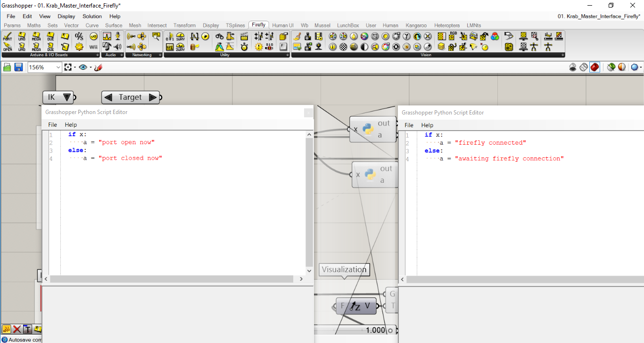This screenshot has width=644, height=343.
Task: Open the dropdown arrow beside Zoom Extents
Action: (74, 68)
